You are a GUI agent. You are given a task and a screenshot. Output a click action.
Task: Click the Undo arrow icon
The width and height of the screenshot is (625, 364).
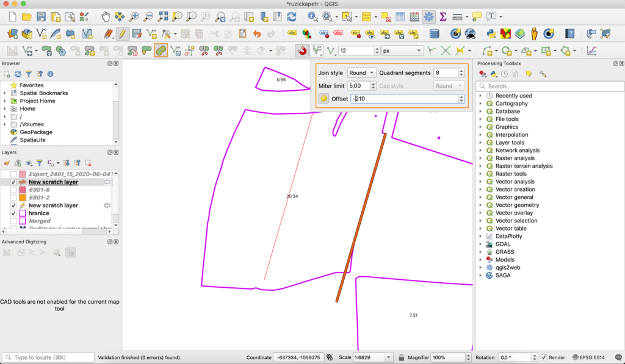pyautogui.click(x=256, y=34)
